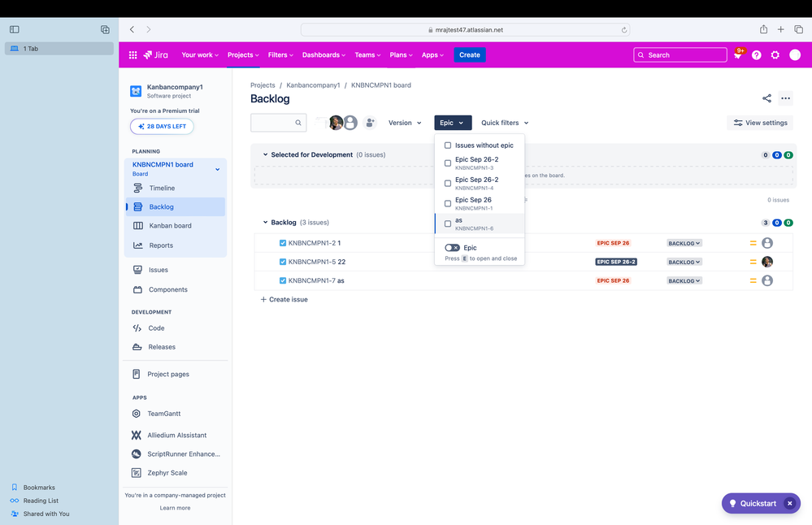The image size is (812, 525).
Task: Open the Your work menu
Action: tap(200, 55)
